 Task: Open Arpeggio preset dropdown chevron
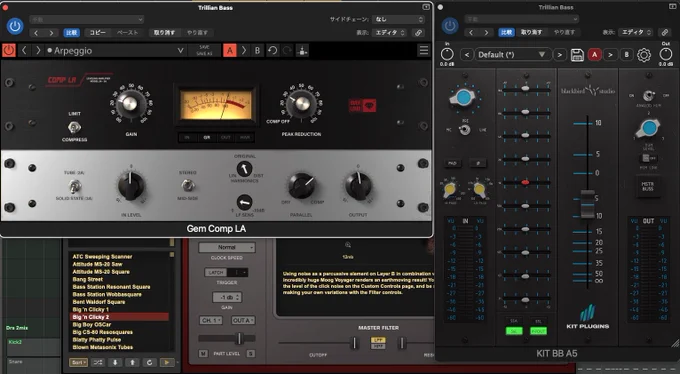click(x=180, y=51)
